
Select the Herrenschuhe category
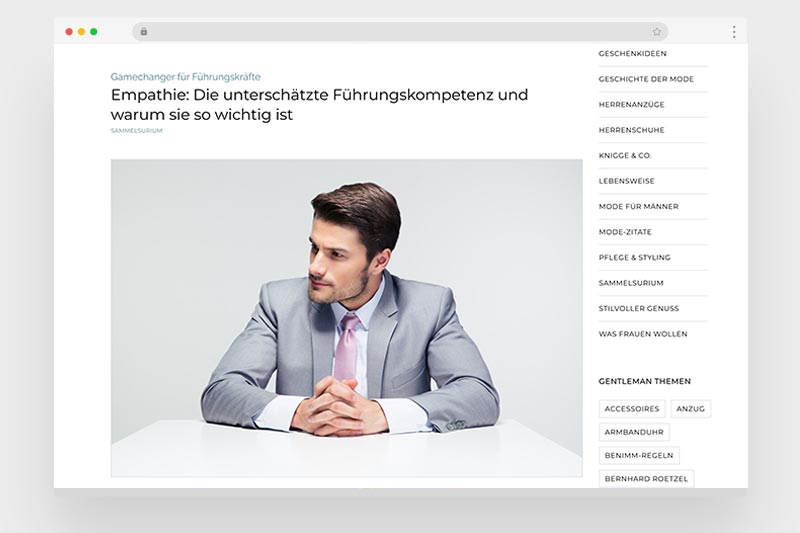(x=631, y=130)
